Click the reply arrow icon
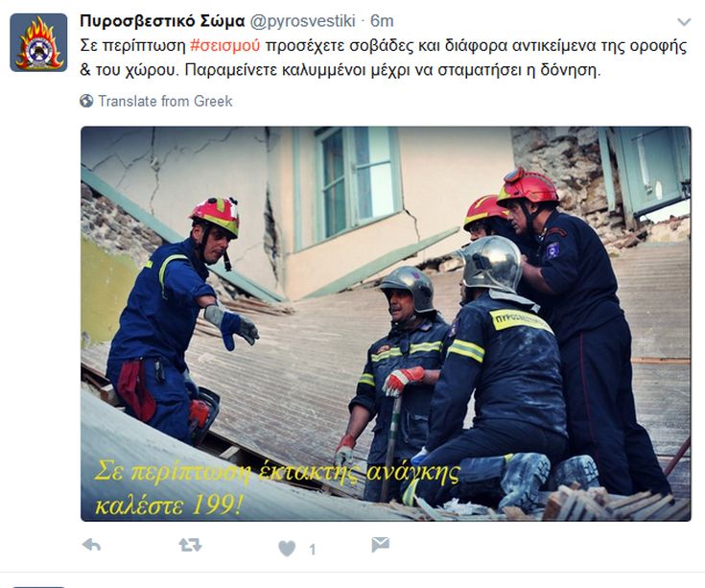The image size is (705, 588). (x=92, y=545)
